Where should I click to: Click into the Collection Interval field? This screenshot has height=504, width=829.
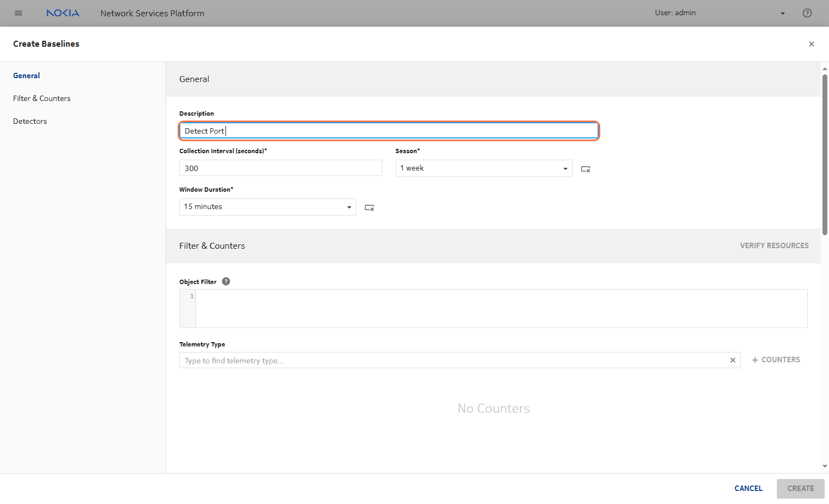pos(280,168)
